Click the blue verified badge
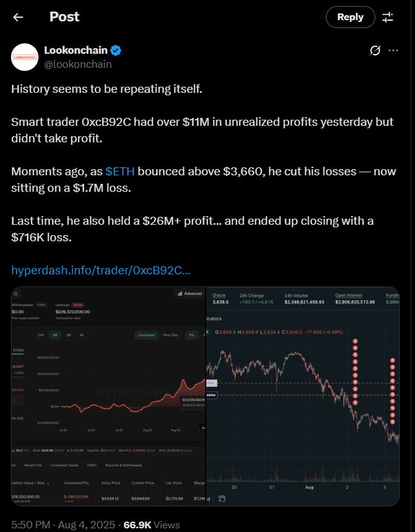Screen dimensions: 415x532 [x=116, y=51]
